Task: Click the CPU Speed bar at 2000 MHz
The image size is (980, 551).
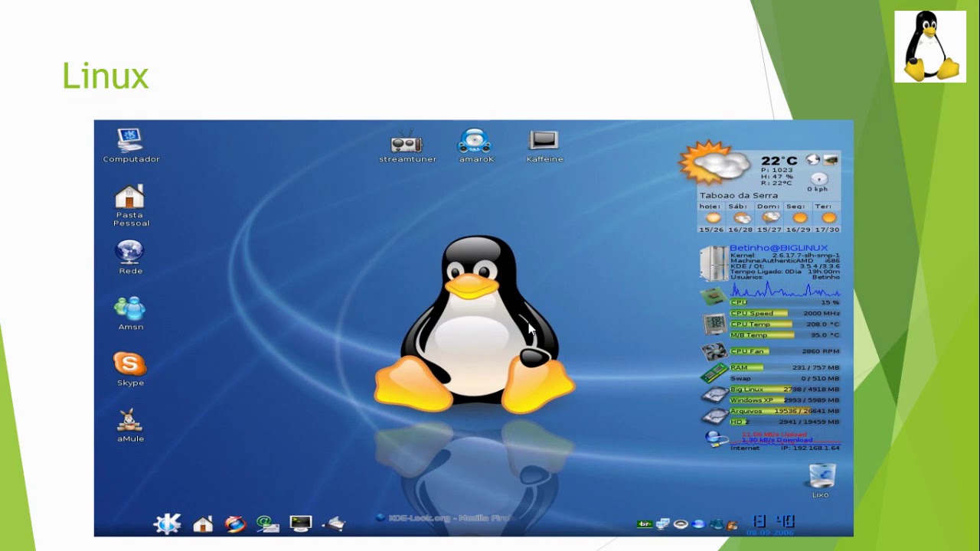Action: [785, 313]
